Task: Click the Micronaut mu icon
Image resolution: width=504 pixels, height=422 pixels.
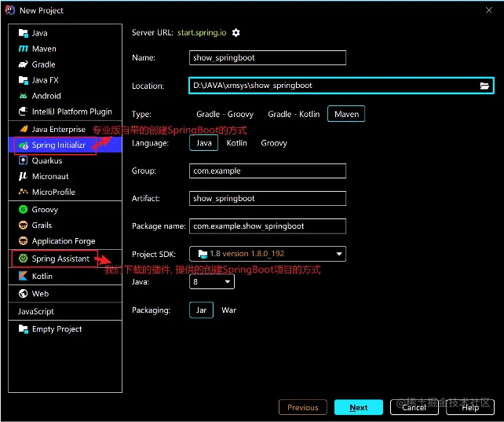Action: pyautogui.click(x=23, y=176)
